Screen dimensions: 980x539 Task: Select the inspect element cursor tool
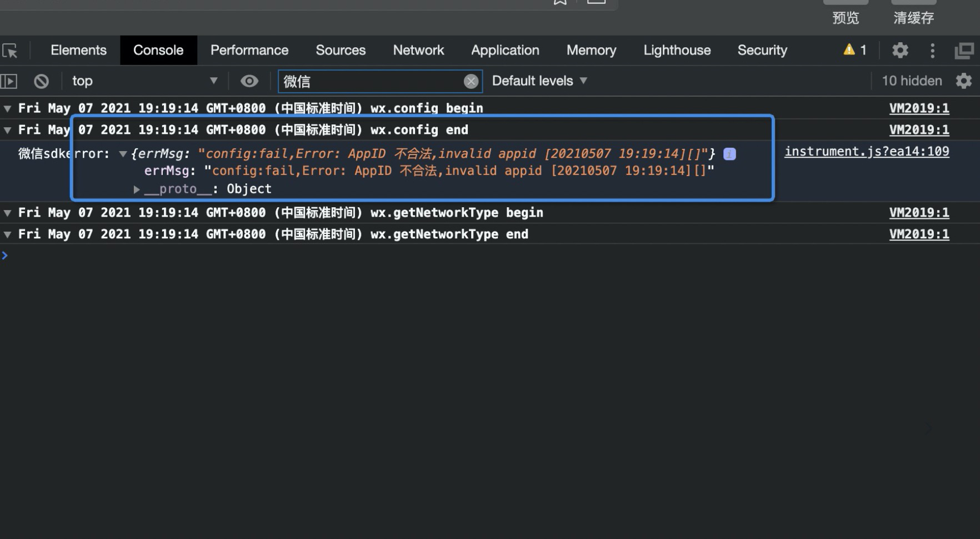(x=10, y=50)
